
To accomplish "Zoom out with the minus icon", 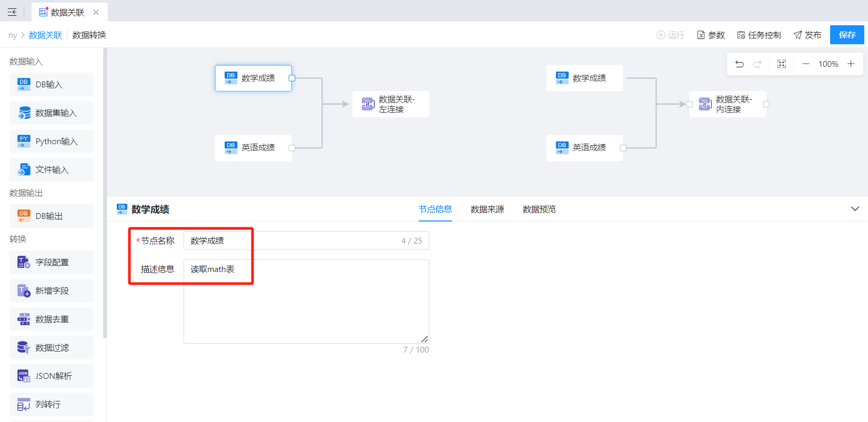I will click(x=805, y=64).
